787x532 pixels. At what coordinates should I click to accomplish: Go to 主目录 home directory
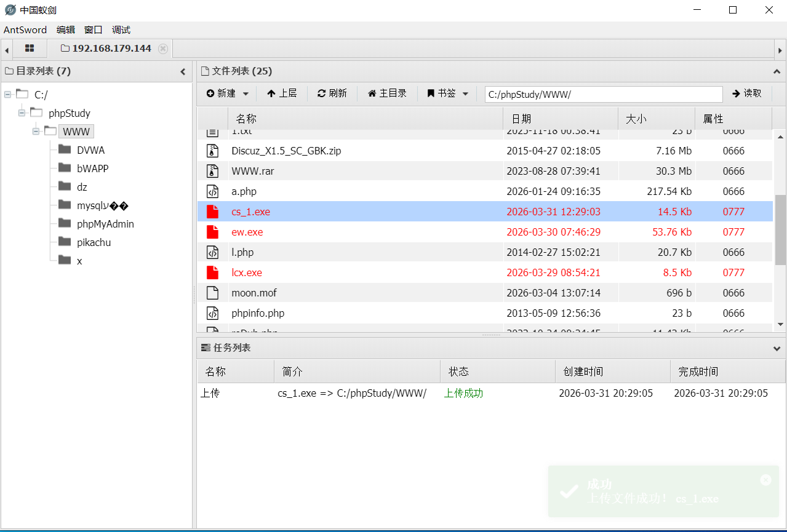tap(387, 93)
